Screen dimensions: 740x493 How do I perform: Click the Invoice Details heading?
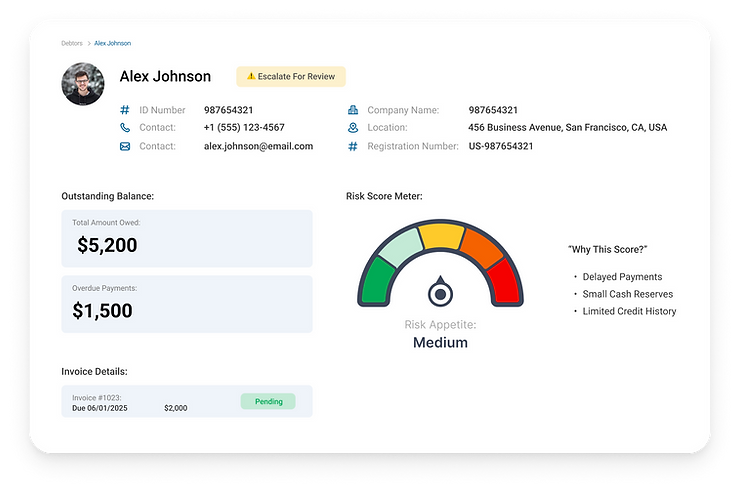point(94,372)
